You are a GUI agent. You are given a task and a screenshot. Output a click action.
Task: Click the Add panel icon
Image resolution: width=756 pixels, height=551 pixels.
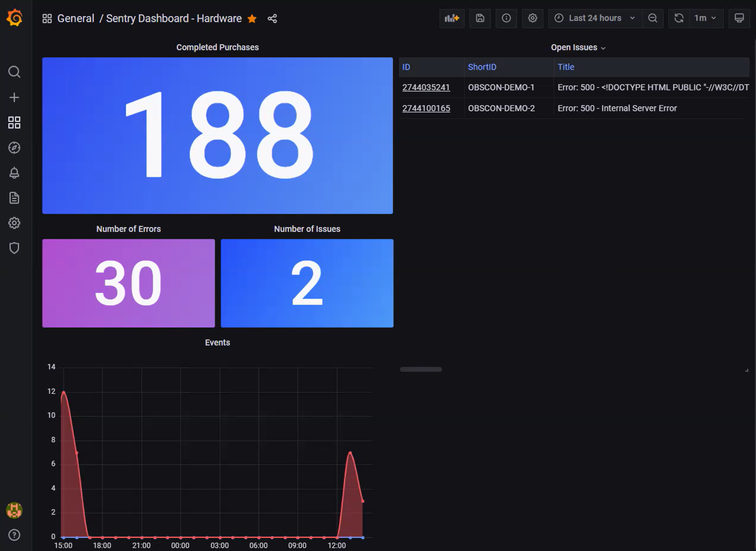452,18
